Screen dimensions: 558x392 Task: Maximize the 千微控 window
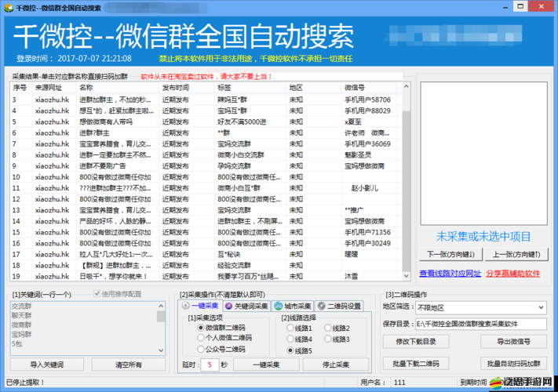pyautogui.click(x=520, y=6)
